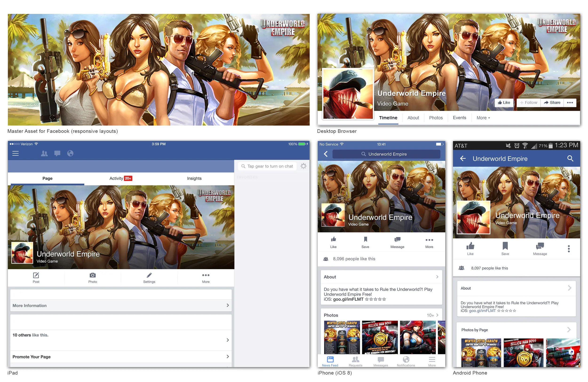
Task: Tap the iPad globe notifications icon
Action: (x=70, y=154)
